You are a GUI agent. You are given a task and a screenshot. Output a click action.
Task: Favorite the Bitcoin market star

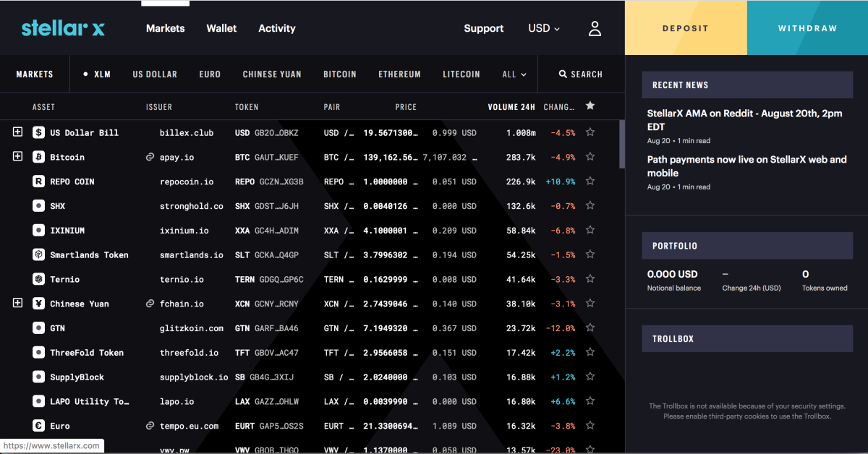tap(590, 157)
